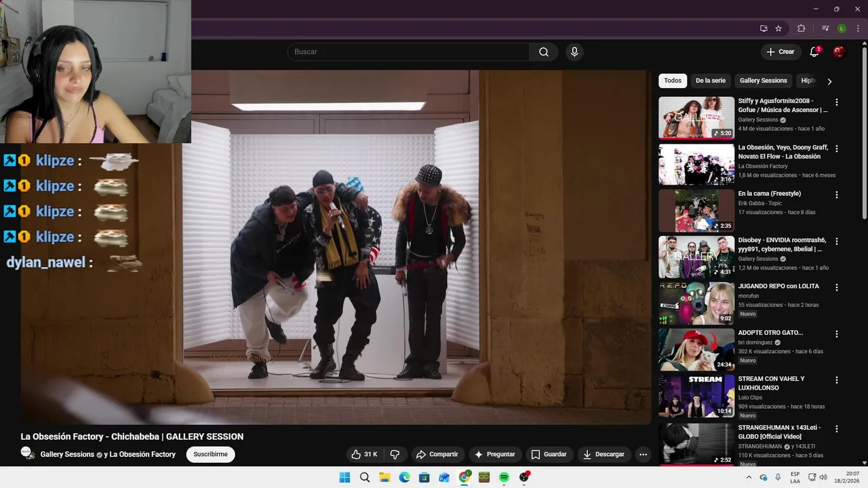Open options for JUGANDO REPO con LOLITA
Screen dimensions: 868x488
click(x=836, y=287)
